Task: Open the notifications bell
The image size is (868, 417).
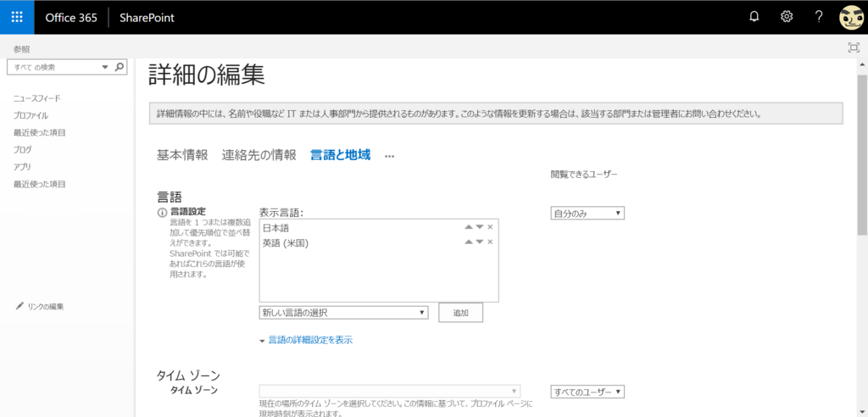Action: pyautogui.click(x=754, y=17)
